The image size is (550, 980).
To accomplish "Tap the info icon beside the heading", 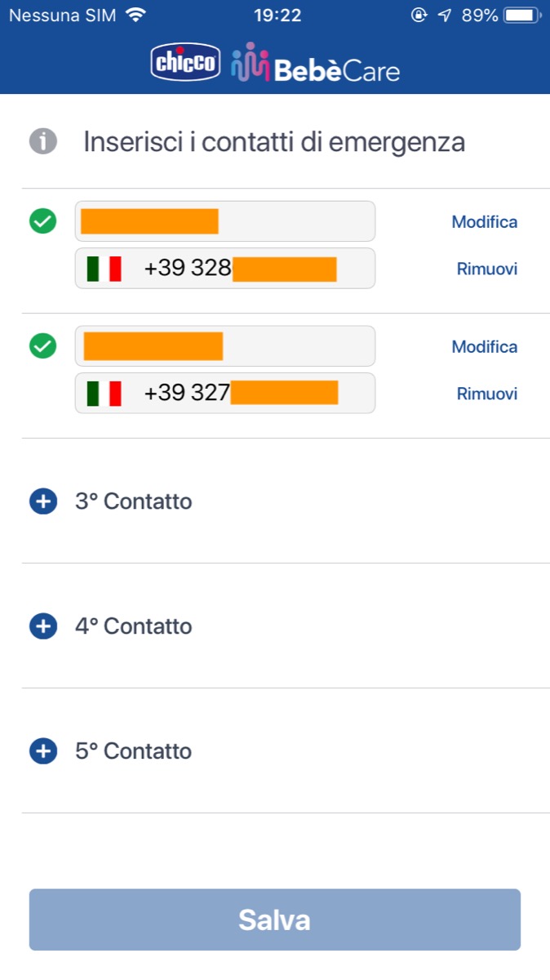I will [x=43, y=141].
